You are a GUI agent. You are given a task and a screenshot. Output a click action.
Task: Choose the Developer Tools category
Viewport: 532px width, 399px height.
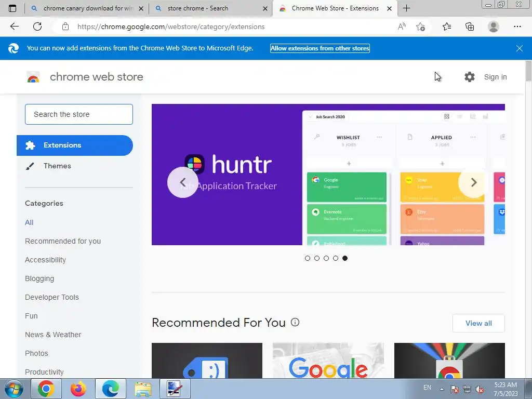pos(52,297)
